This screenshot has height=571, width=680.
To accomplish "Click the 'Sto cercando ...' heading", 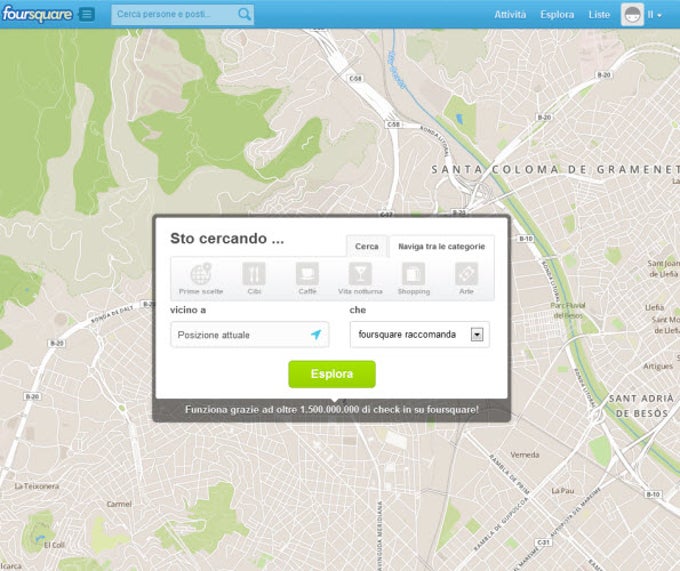I will tap(227, 238).
